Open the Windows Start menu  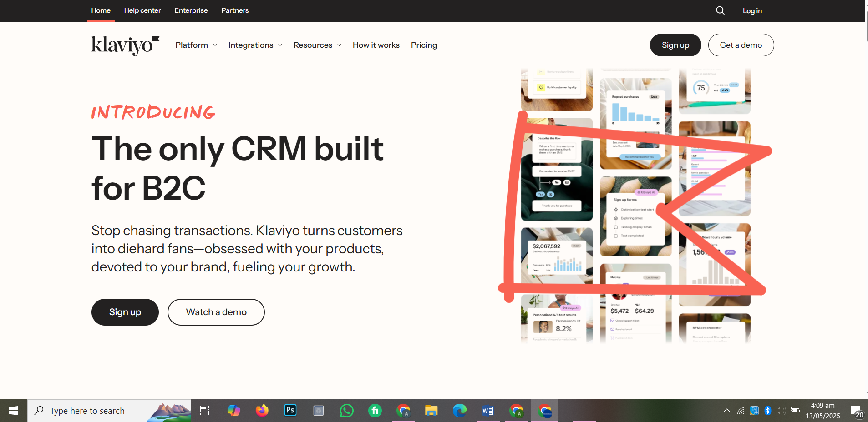(14, 411)
